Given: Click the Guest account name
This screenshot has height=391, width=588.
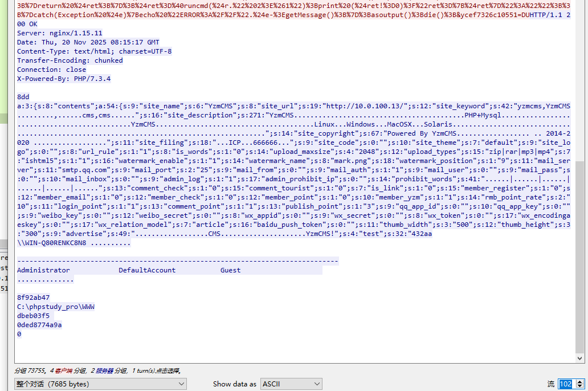Looking at the screenshot, I should 230,270.
